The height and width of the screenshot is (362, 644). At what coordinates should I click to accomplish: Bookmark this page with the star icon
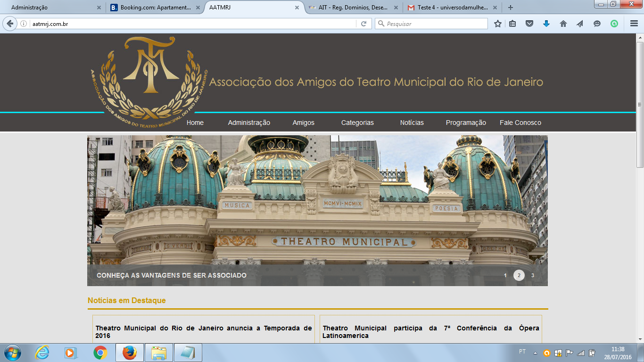pos(498,24)
